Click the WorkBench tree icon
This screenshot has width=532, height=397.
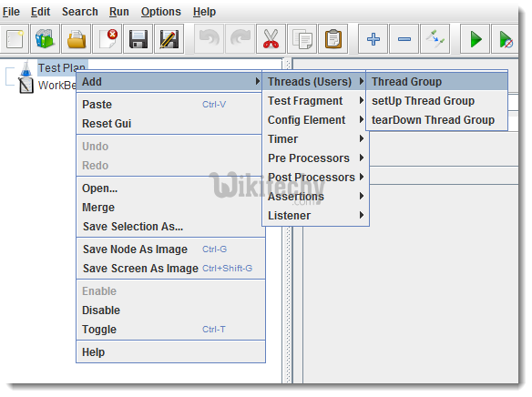[26, 86]
